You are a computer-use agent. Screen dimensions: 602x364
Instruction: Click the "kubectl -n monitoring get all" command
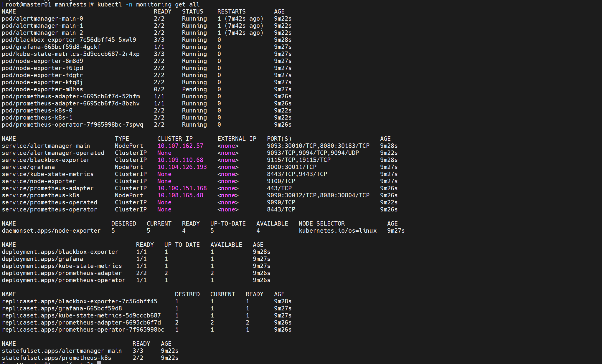point(149,4)
